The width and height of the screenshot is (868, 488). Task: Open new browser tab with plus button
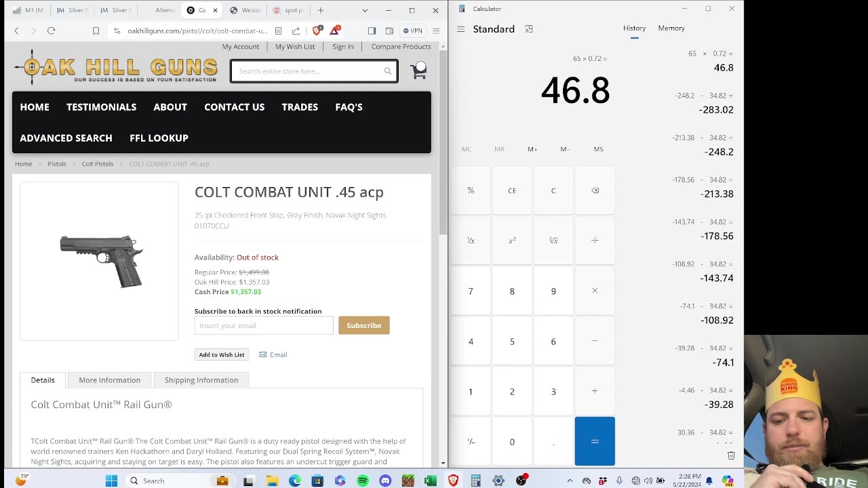(x=321, y=10)
